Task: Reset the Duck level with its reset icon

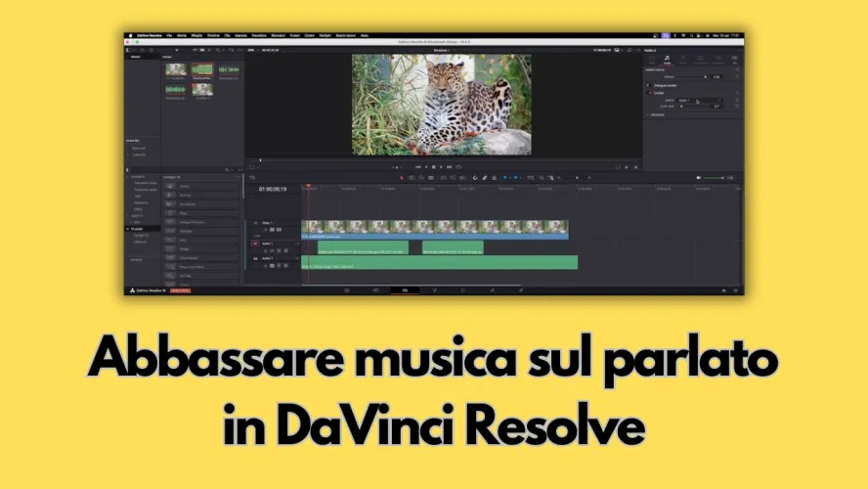Action: pos(737,107)
